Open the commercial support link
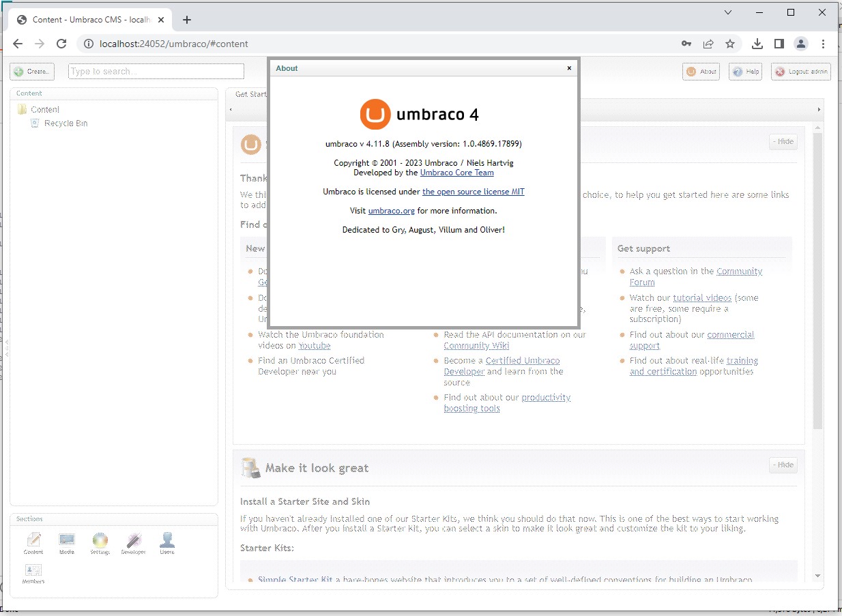 click(692, 340)
